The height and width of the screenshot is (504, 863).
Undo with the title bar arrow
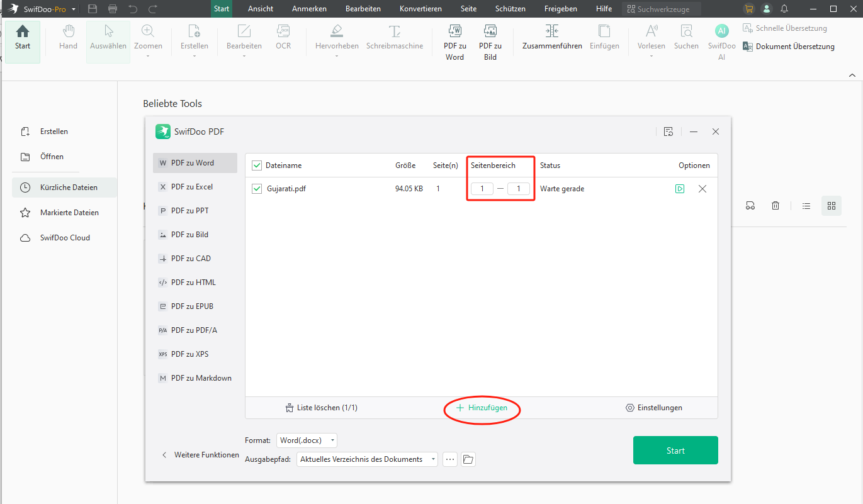point(132,9)
